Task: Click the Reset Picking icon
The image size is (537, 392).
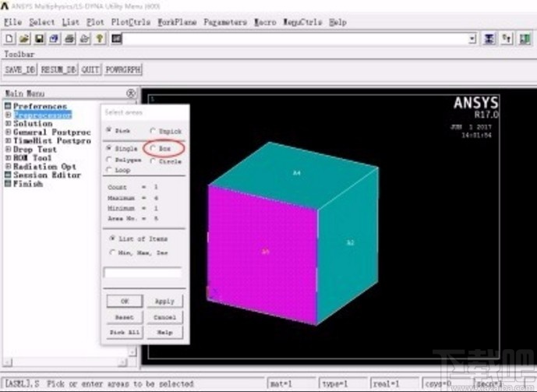Action: [x=507, y=39]
